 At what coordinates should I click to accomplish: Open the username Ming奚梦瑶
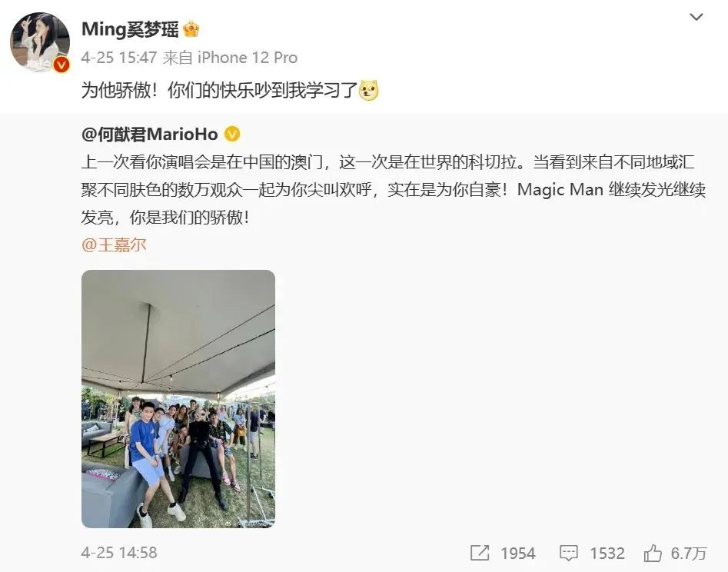[x=130, y=28]
